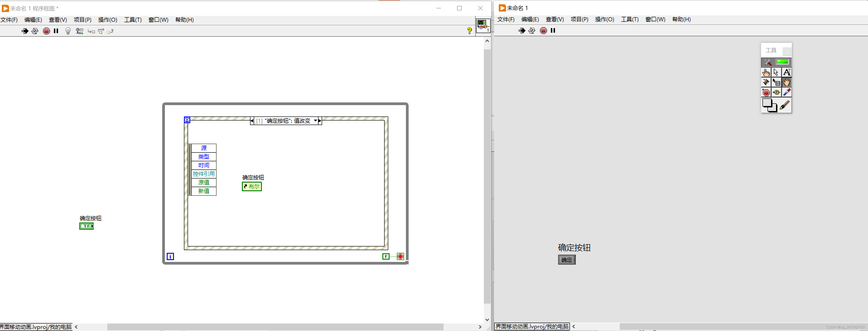Click the False Boolean constant
This screenshot has width=868, height=331.
pos(386,256)
